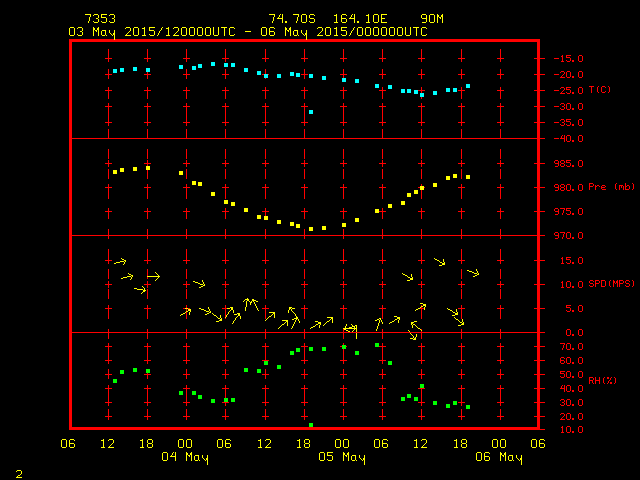Click the page number "2" at bottom left
Image resolution: width=640 pixels, height=480 pixels.
click(x=19, y=474)
